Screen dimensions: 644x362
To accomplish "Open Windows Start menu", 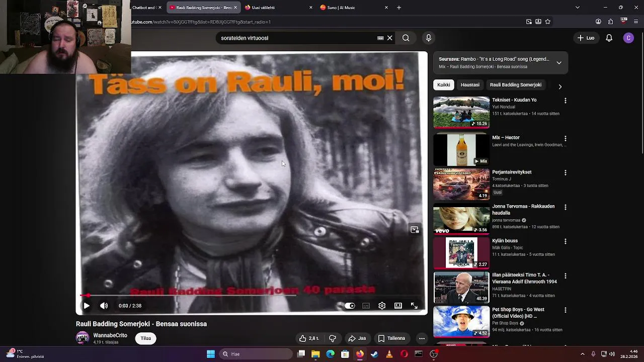I will (x=211, y=354).
